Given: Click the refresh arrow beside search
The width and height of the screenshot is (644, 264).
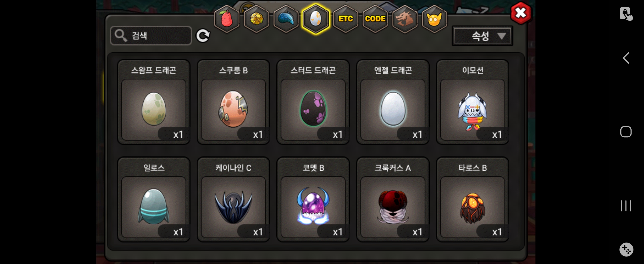Looking at the screenshot, I should click(x=203, y=36).
